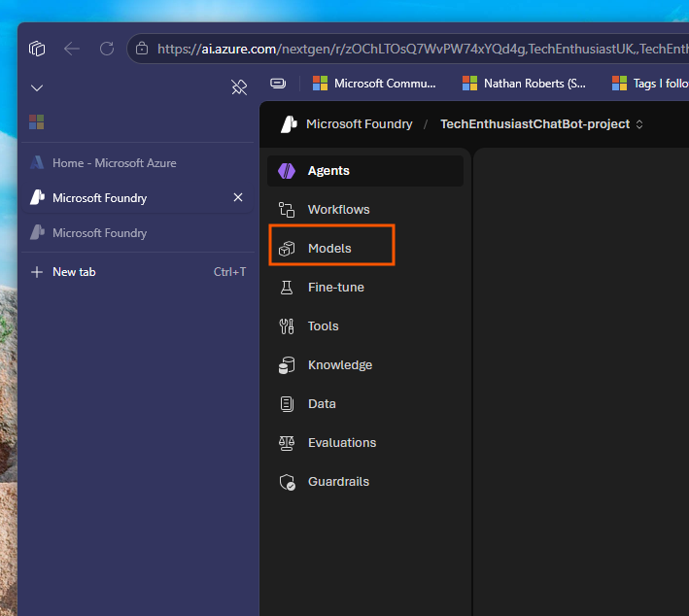The image size is (689, 616).
Task: Click the Data document icon
Action: coord(287,404)
